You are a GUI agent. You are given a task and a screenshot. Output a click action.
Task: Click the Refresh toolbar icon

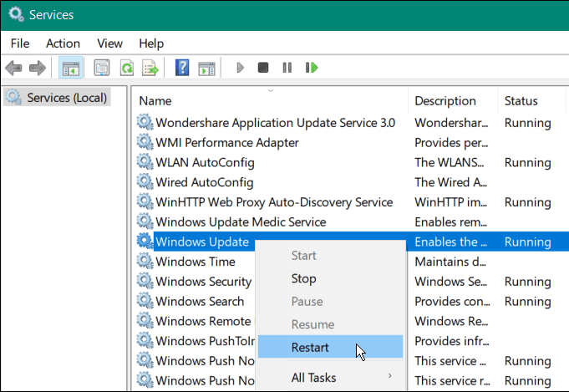[x=127, y=68]
